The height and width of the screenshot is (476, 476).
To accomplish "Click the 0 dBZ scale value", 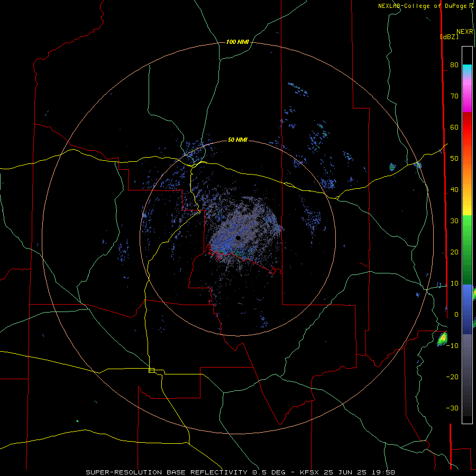I will tap(456, 315).
